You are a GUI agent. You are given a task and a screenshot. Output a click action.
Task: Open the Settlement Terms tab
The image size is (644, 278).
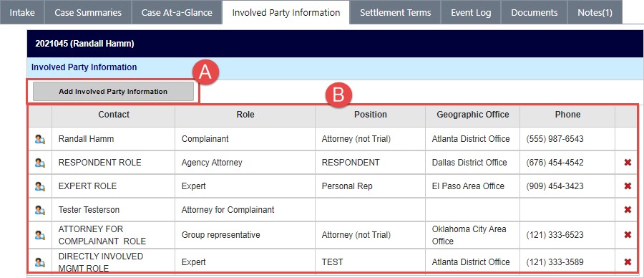(395, 12)
